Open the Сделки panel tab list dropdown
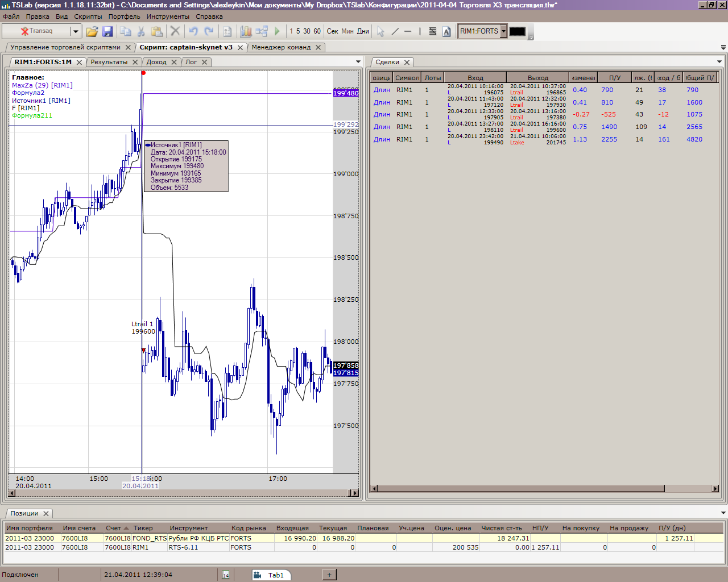The image size is (728, 582). pos(719,62)
